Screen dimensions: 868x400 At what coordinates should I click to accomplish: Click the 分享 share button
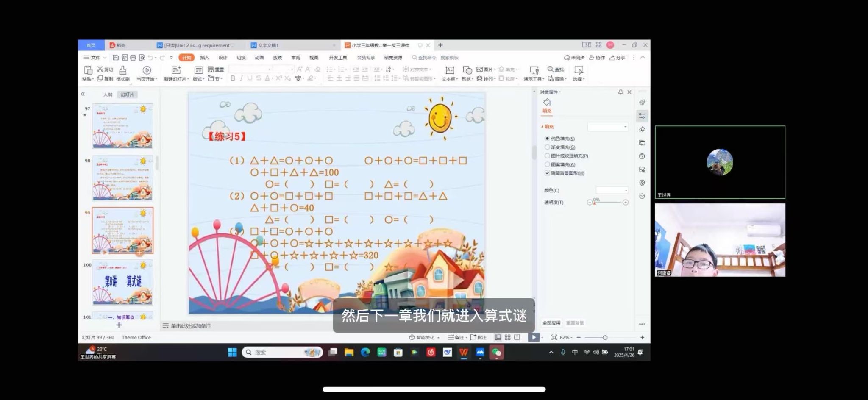(x=618, y=58)
